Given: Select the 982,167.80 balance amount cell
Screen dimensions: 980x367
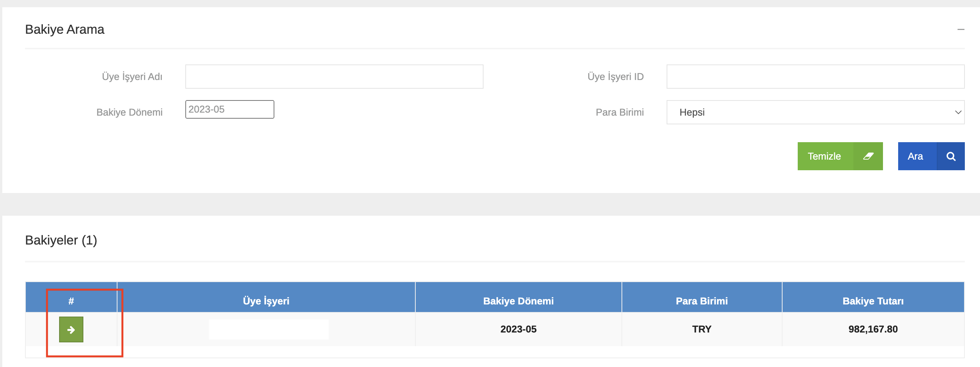Looking at the screenshot, I should click(873, 329).
